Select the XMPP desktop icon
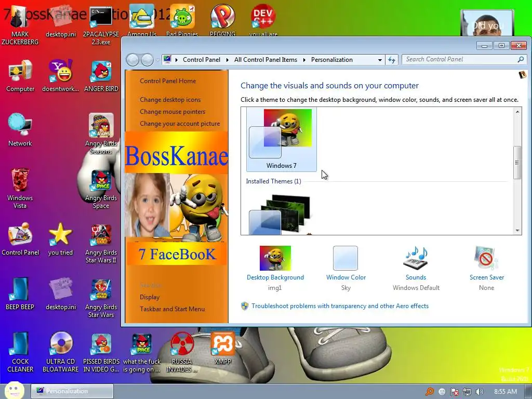The width and height of the screenshot is (532, 399). [222, 349]
